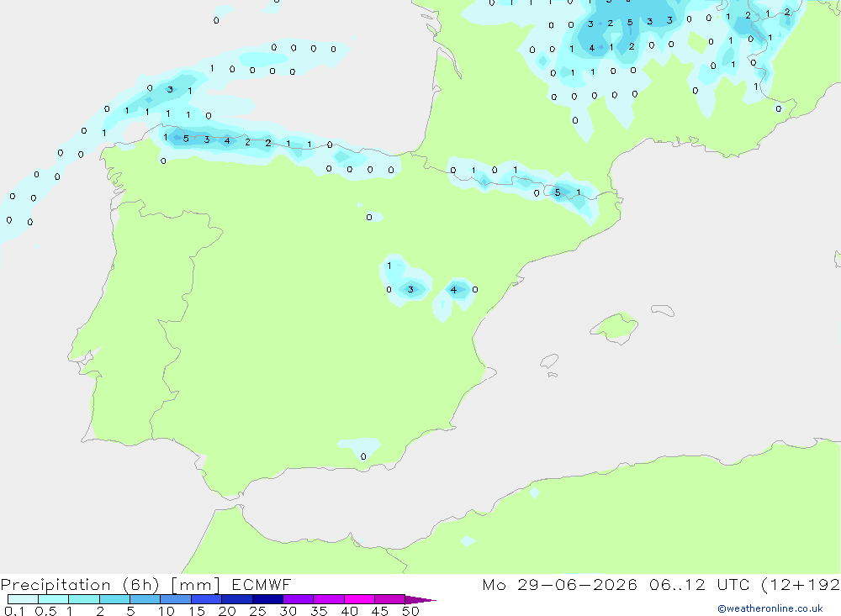Click the '40' legend scale label
Viewport: 841px width, 616px height.
pos(349,611)
